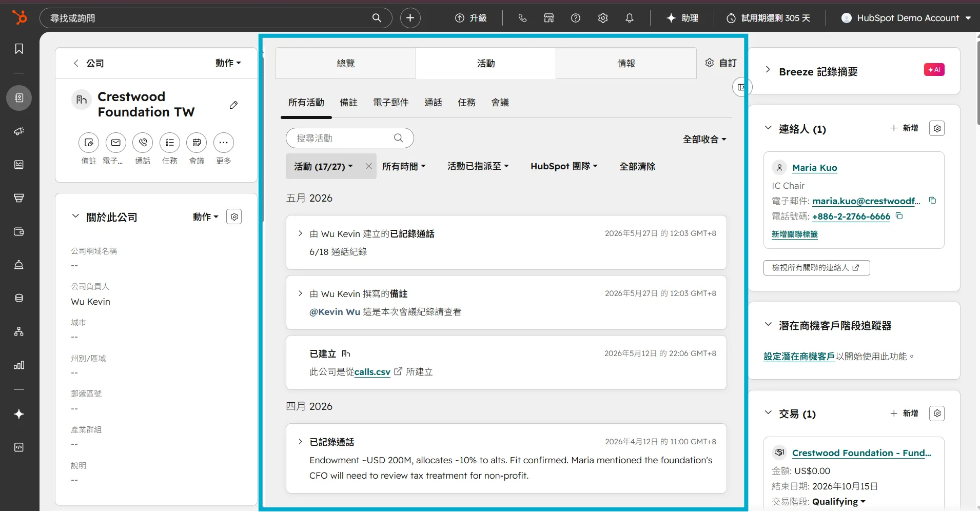Open the help question mark icon
980x512 pixels.
[576, 18]
